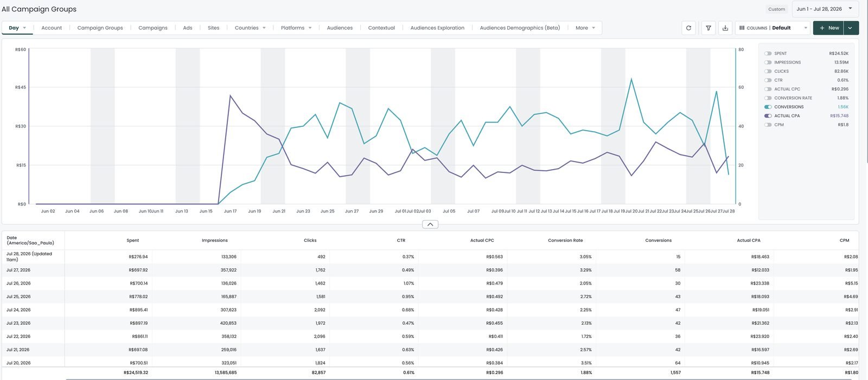Disable the Actual CPA chart toggle

[768, 116]
